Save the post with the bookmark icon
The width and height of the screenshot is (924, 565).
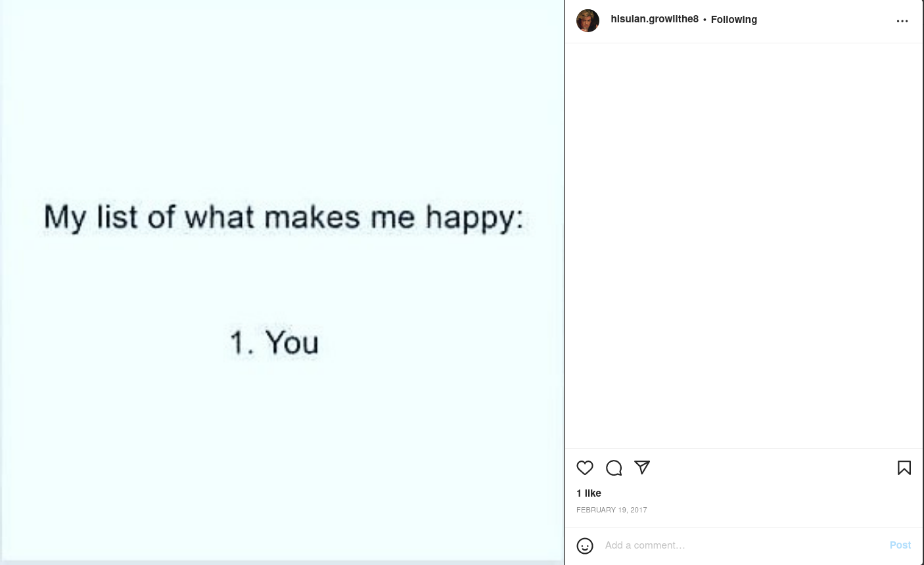coord(904,468)
